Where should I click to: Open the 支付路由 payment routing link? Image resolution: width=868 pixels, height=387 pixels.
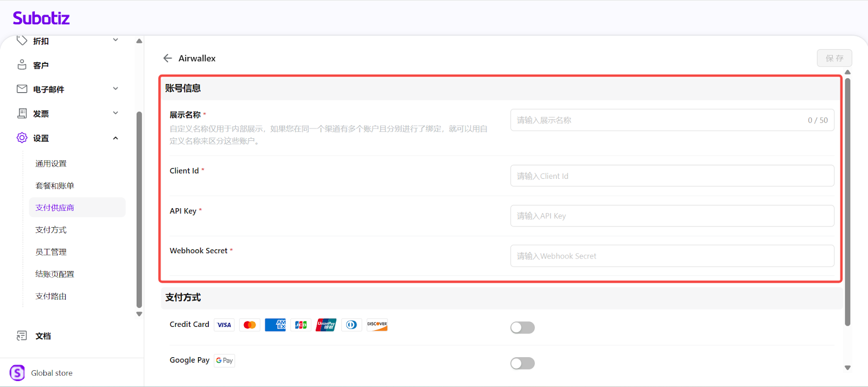click(51, 296)
